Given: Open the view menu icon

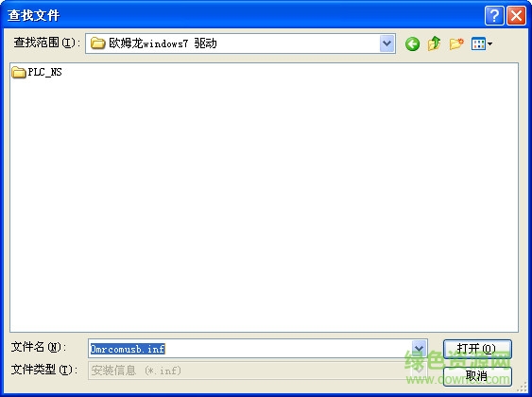Looking at the screenshot, I should (482, 43).
